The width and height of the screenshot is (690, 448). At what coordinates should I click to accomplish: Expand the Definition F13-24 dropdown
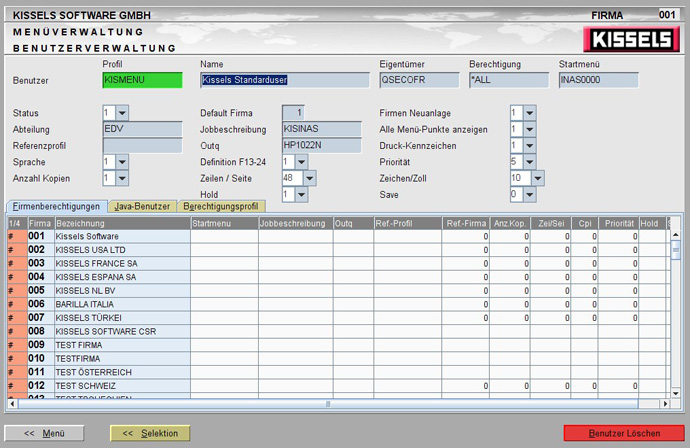tap(301, 162)
